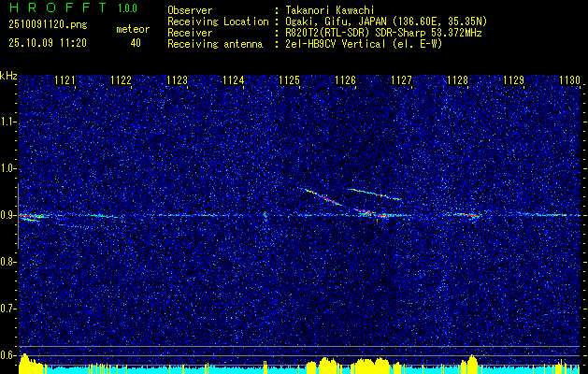Click time marker 1129
588x374 pixels.
pyautogui.click(x=514, y=79)
